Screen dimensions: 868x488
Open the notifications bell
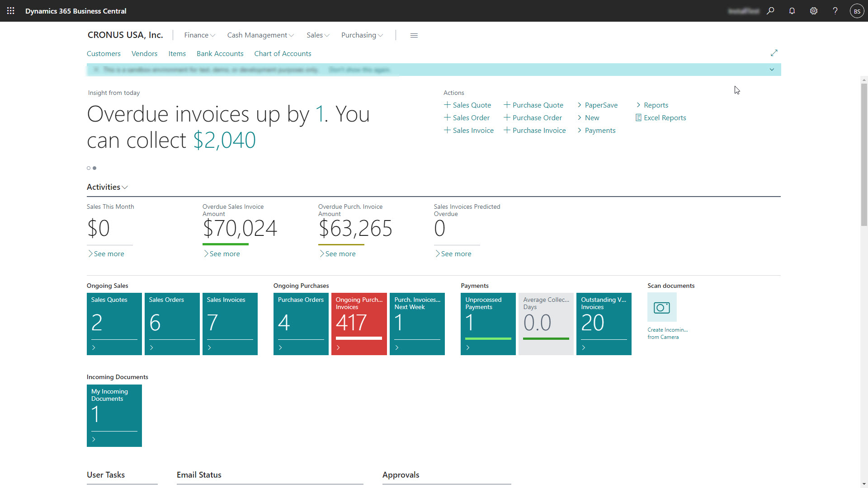pyautogui.click(x=792, y=11)
